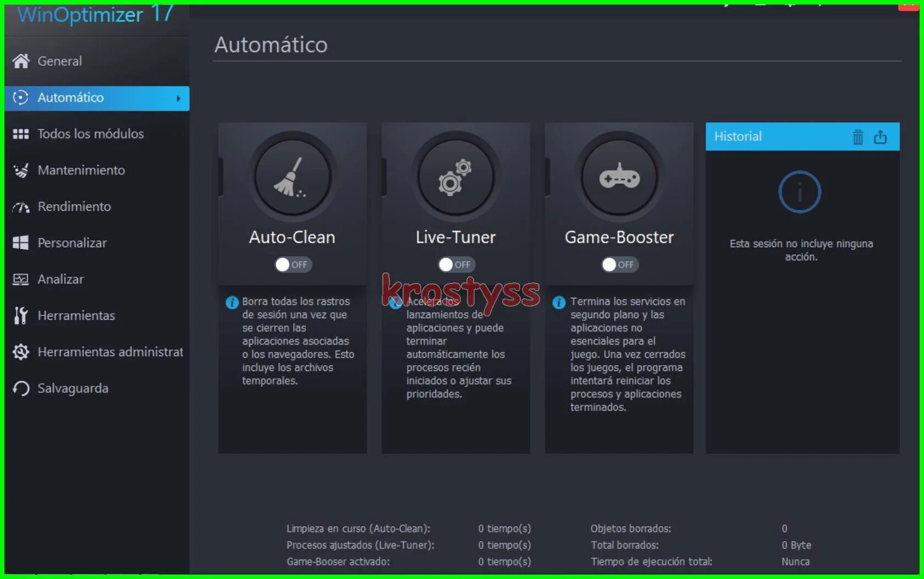Viewport: 924px width, 579px height.
Task: Click the Personalizar Windows icon
Action: (20, 243)
